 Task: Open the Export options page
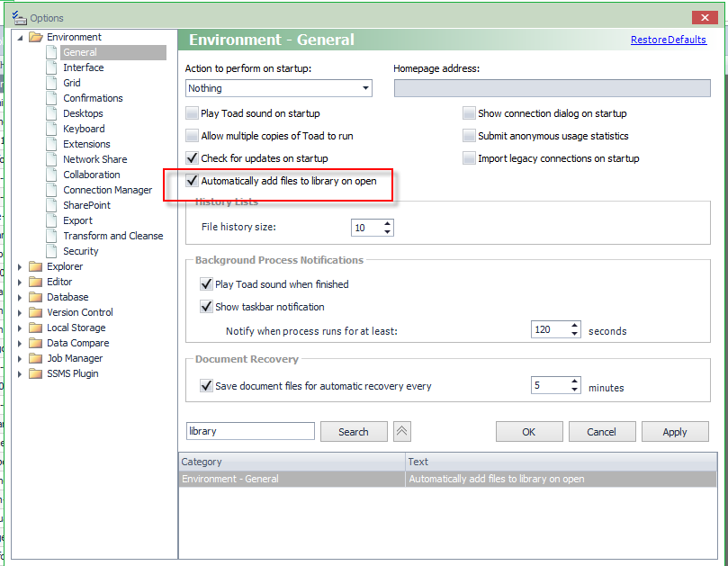pyautogui.click(x=78, y=221)
